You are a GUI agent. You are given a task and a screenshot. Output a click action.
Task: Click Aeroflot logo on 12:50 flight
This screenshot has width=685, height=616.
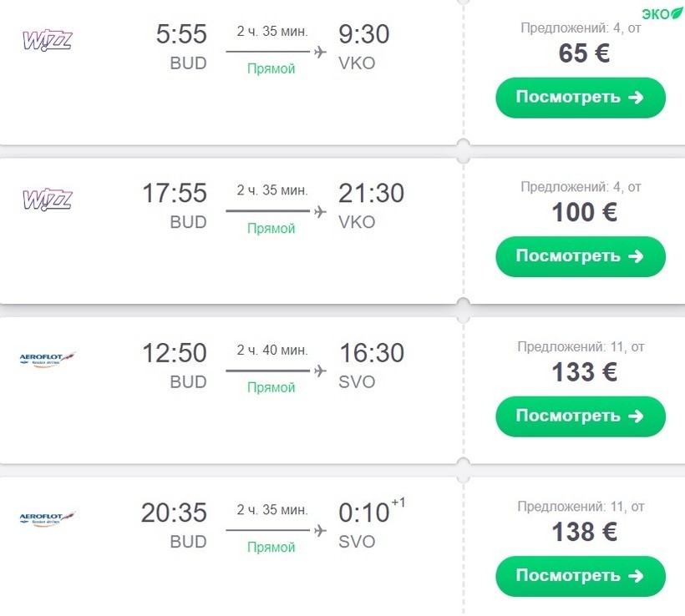pyautogui.click(x=47, y=359)
